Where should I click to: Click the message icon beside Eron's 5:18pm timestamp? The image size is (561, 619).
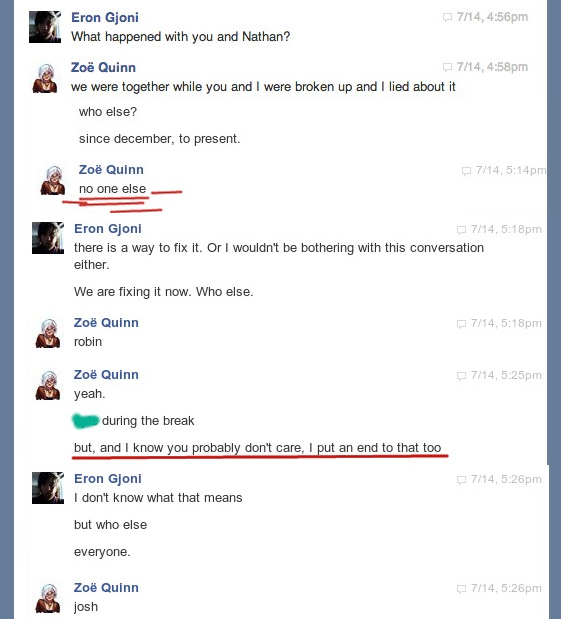(461, 230)
